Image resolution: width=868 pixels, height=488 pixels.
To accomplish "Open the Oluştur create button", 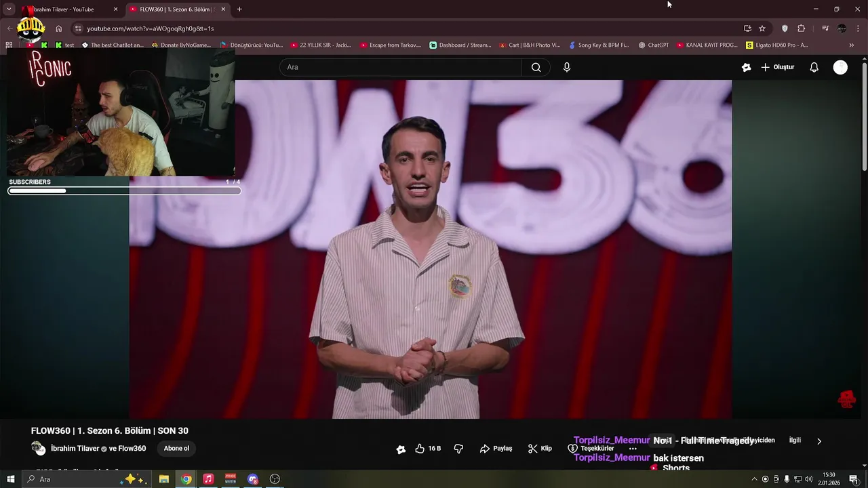I will pyautogui.click(x=777, y=67).
